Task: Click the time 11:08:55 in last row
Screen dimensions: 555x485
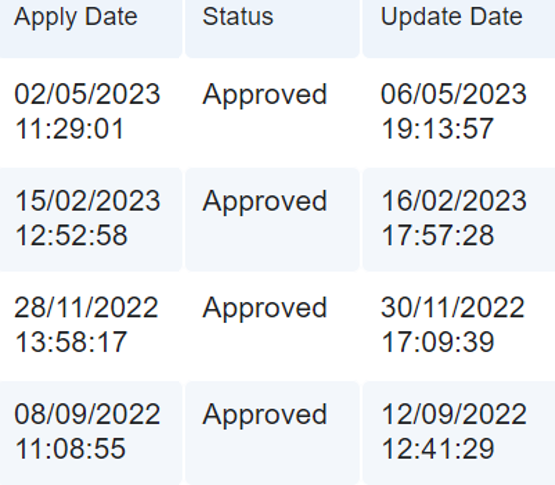Action: [70, 449]
